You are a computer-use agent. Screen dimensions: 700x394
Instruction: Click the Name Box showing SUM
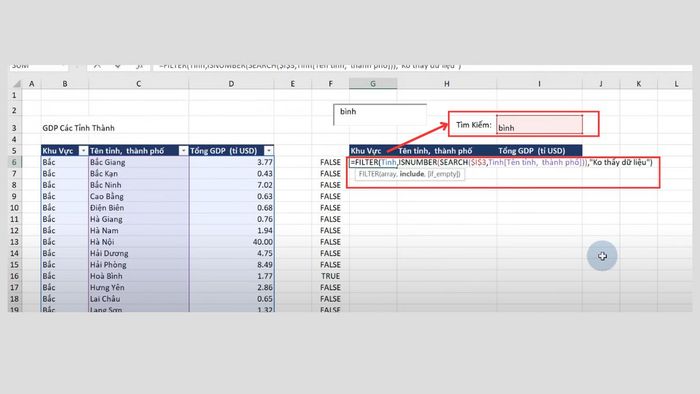38,67
